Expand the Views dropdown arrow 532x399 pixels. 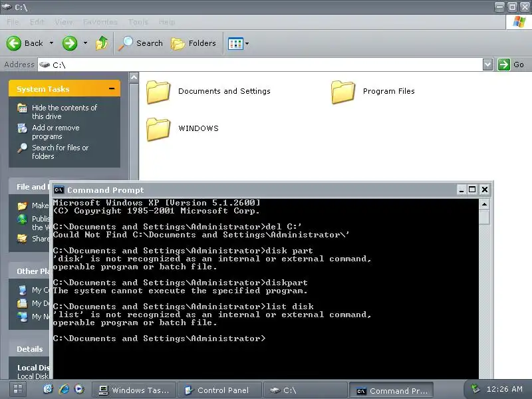[x=247, y=43]
